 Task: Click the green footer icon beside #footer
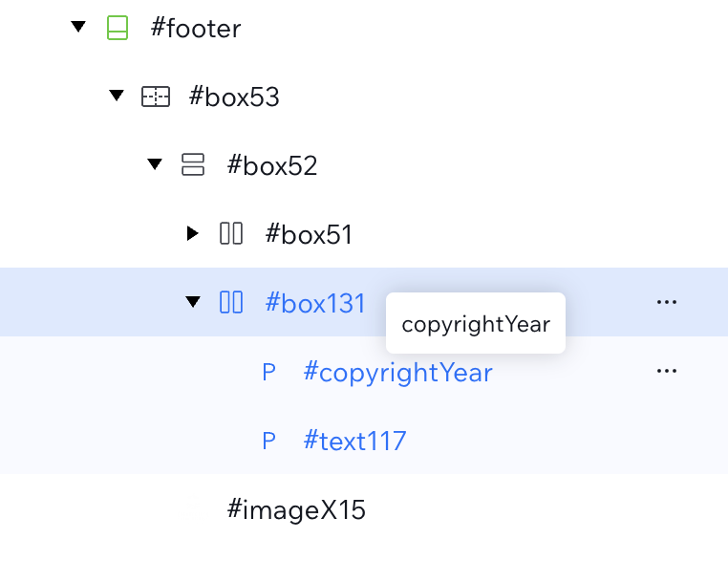tap(117, 29)
